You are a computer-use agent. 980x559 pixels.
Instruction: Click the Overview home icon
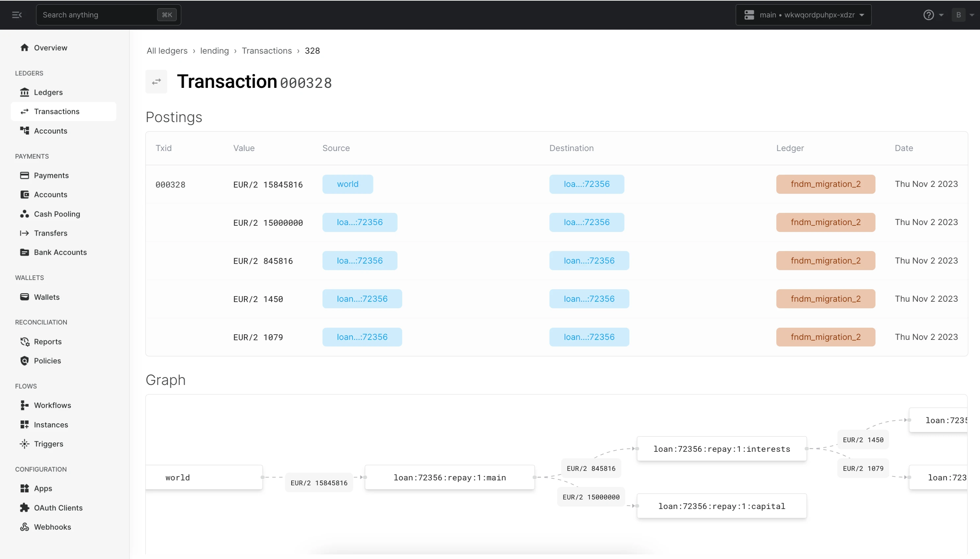25,48
